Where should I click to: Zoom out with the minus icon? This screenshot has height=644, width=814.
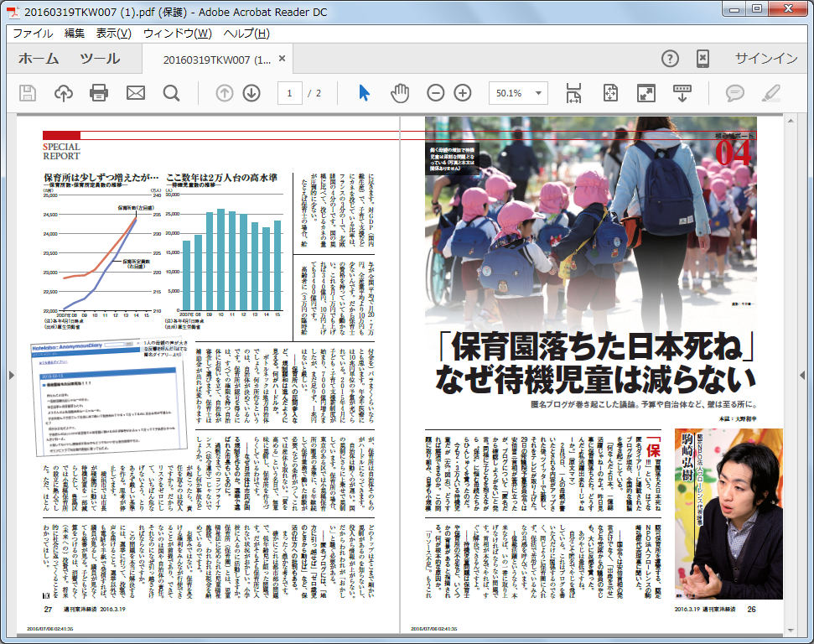(436, 93)
